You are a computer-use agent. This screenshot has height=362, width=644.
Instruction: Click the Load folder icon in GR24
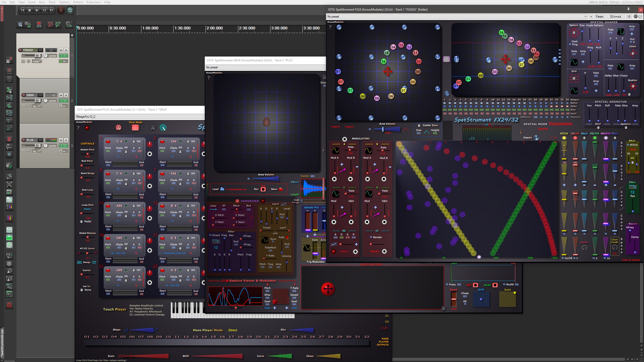pyautogui.click(x=222, y=189)
